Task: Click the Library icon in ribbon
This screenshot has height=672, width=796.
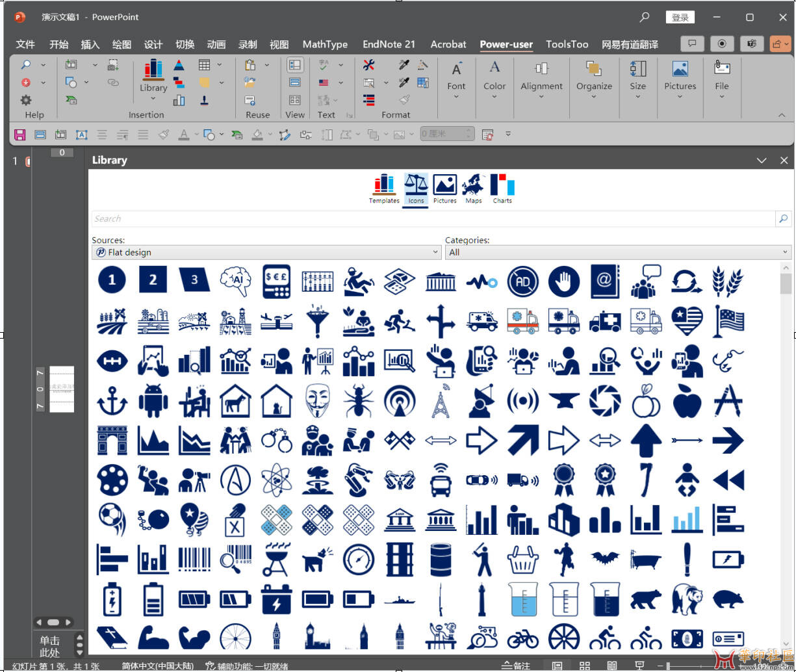Action: (x=153, y=75)
